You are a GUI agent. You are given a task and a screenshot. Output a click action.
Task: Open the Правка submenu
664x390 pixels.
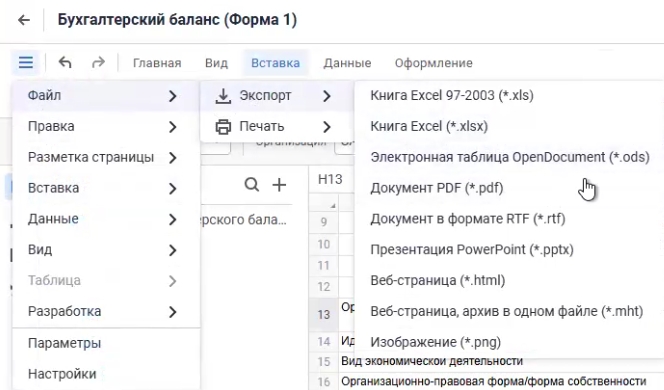point(106,127)
